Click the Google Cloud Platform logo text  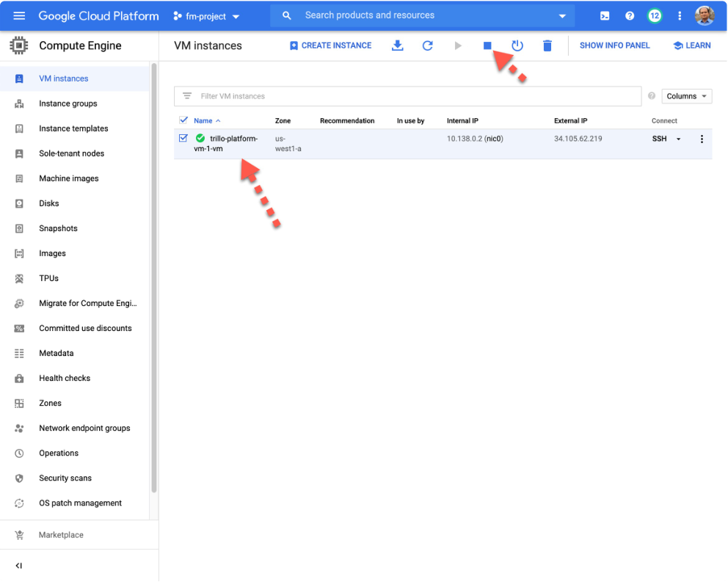[98, 16]
